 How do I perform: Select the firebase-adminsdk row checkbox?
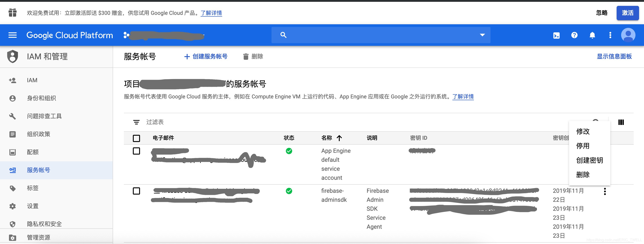136,191
